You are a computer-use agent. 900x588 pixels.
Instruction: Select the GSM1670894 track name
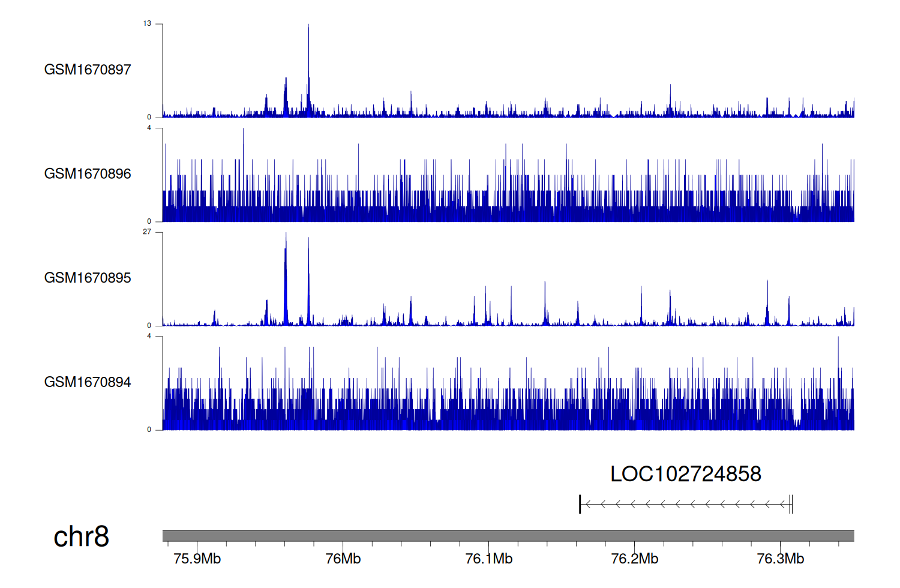[x=88, y=382]
